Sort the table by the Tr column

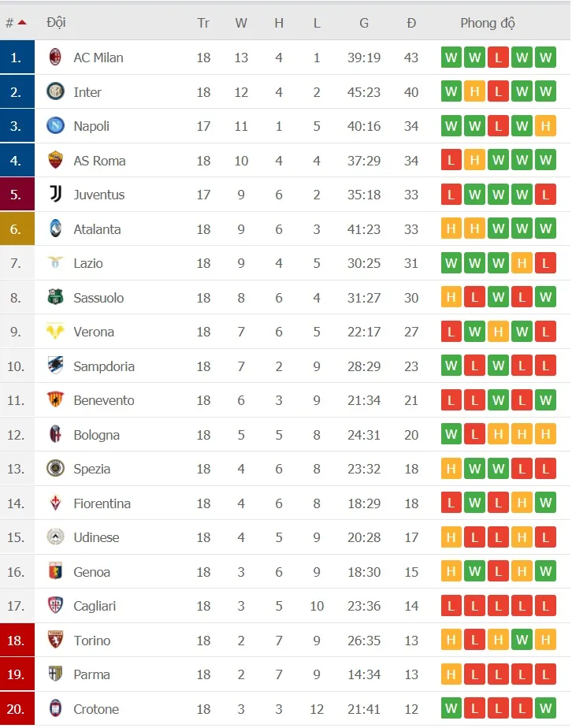203,23
